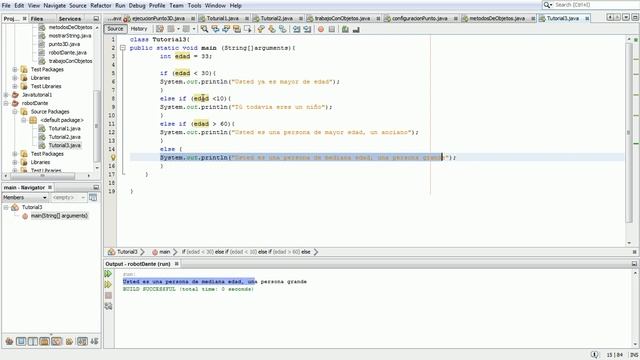Click the Navigator panel view toggle icon

(93, 198)
